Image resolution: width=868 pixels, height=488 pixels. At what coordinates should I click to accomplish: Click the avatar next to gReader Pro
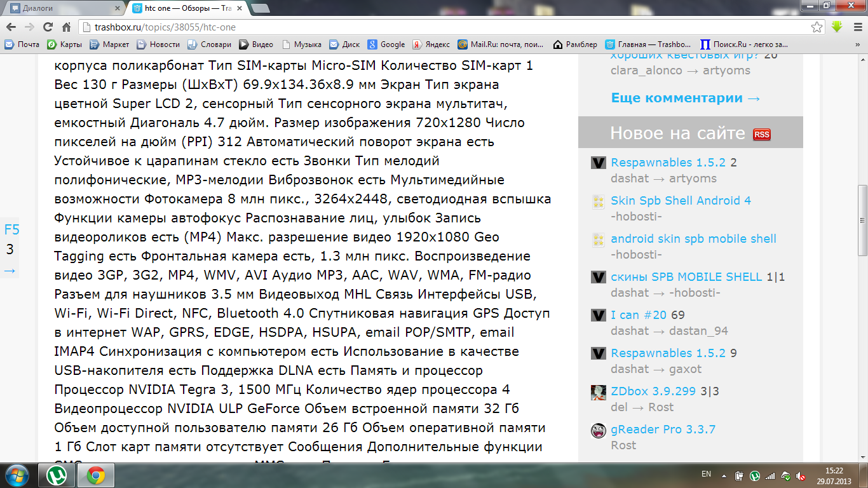(x=598, y=430)
